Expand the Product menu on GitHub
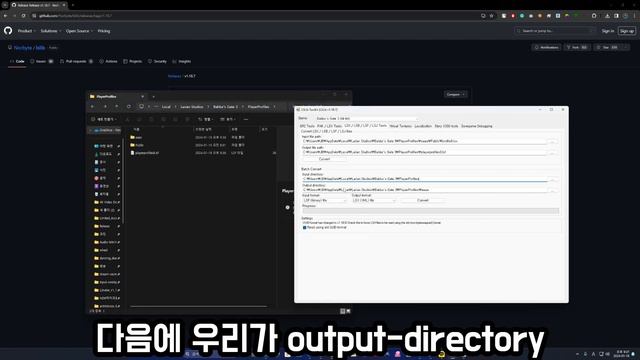 pyautogui.click(x=27, y=31)
